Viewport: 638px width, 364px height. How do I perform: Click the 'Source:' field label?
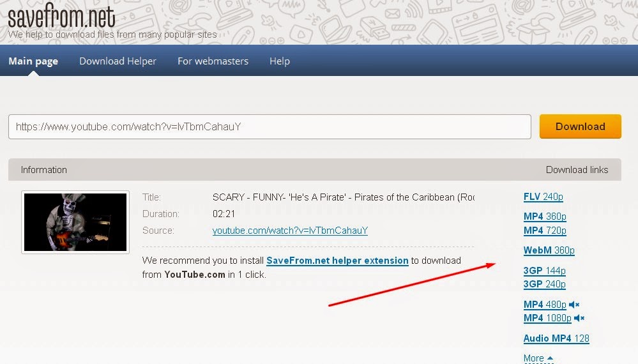point(158,231)
